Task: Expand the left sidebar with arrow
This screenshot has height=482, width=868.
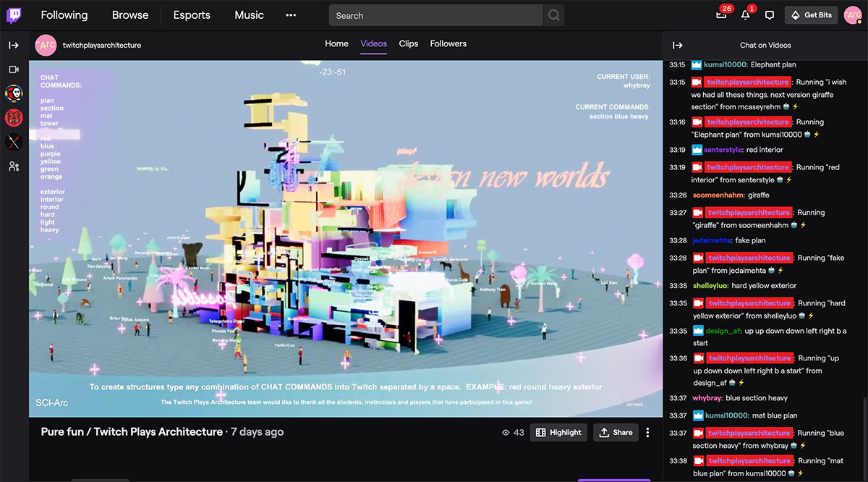Action: (14, 45)
